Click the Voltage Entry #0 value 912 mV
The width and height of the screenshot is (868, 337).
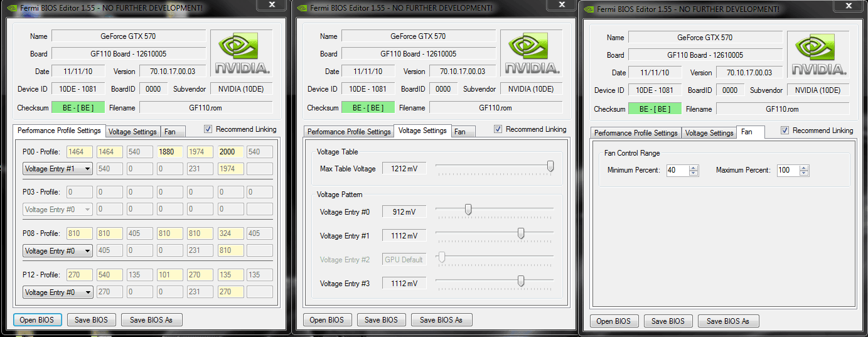[404, 212]
